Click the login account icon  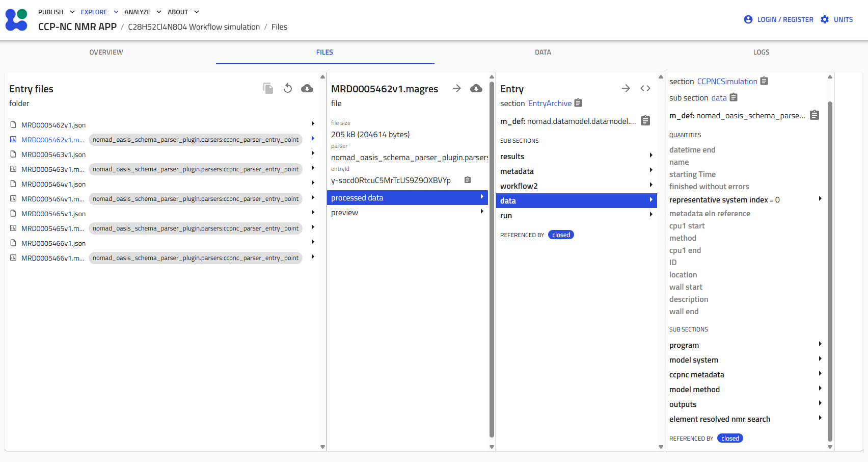tap(748, 19)
